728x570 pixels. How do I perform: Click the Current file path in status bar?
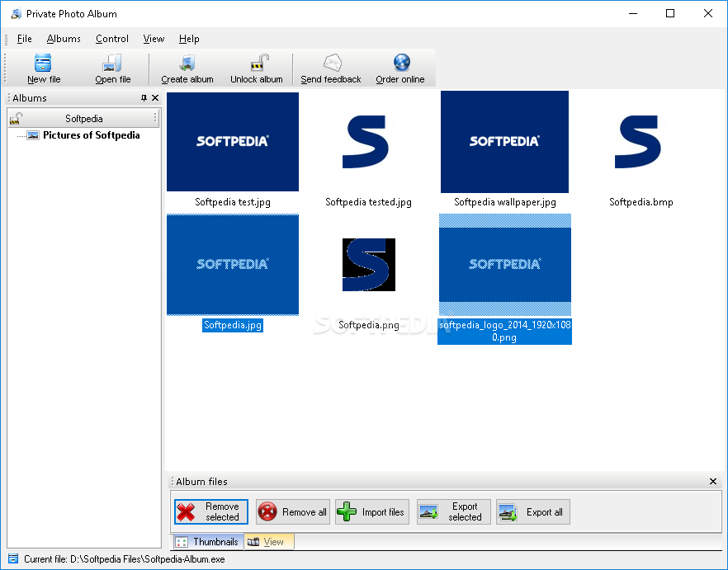pyautogui.click(x=125, y=558)
